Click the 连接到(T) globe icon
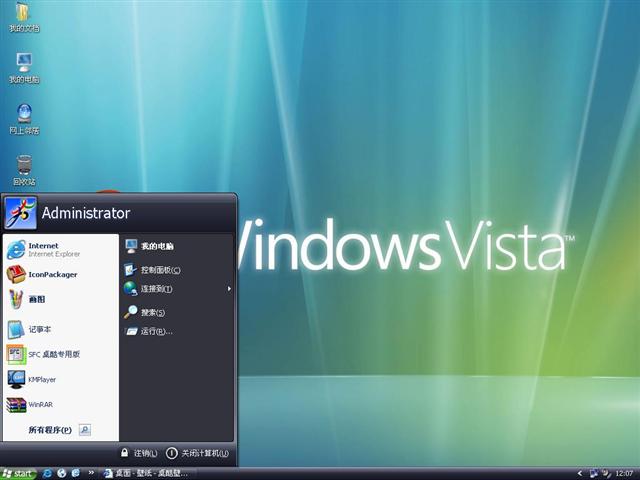 coord(131,289)
